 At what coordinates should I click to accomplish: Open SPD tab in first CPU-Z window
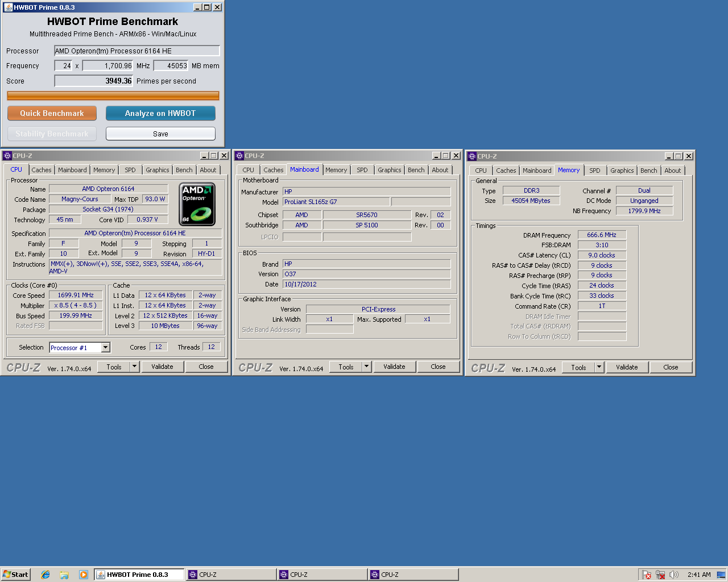(130, 170)
